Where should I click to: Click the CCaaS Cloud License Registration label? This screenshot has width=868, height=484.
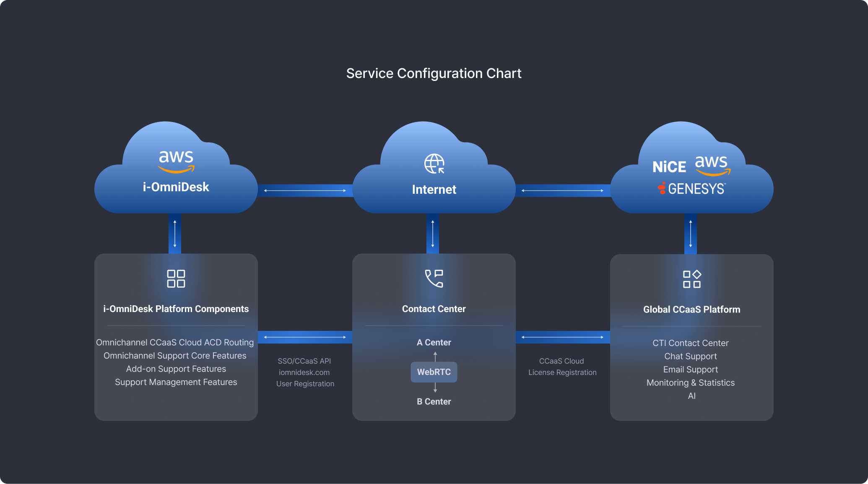click(562, 367)
